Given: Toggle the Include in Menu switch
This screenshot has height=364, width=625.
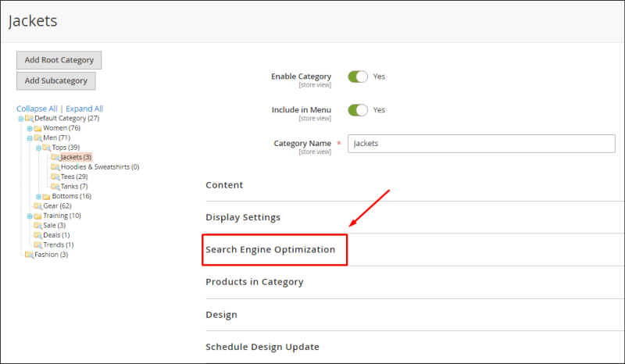Looking at the screenshot, I should coord(358,110).
